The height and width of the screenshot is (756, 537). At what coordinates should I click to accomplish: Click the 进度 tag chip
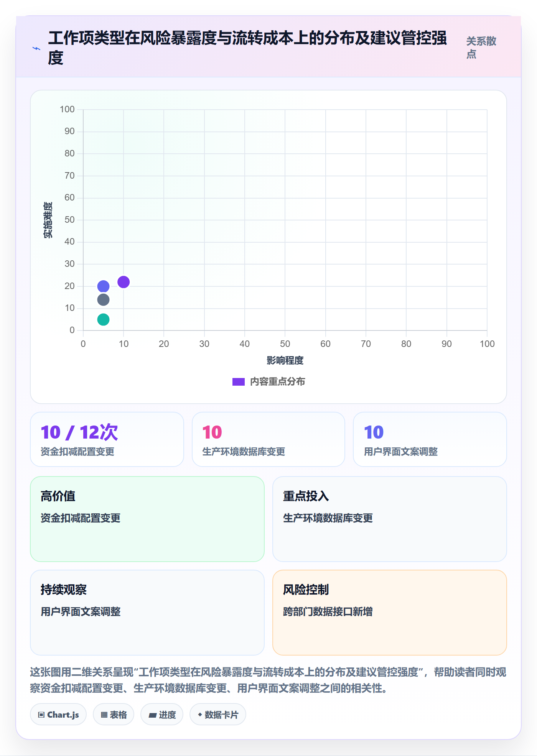click(162, 715)
